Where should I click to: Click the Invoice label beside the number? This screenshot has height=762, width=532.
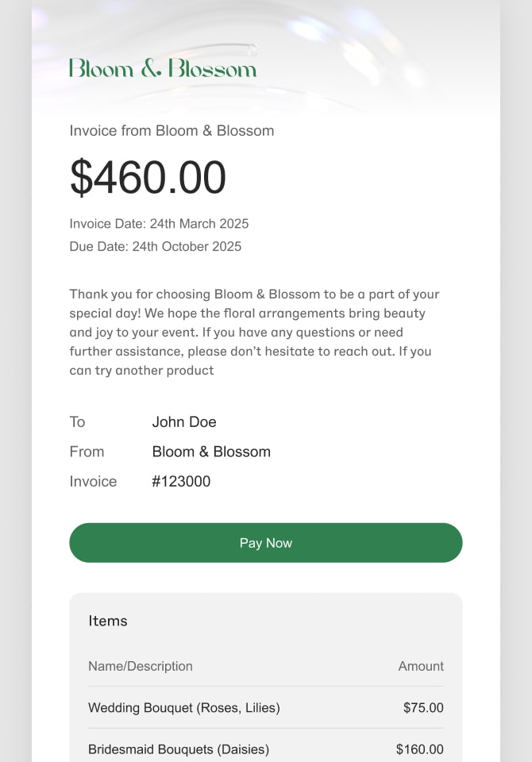coord(93,481)
